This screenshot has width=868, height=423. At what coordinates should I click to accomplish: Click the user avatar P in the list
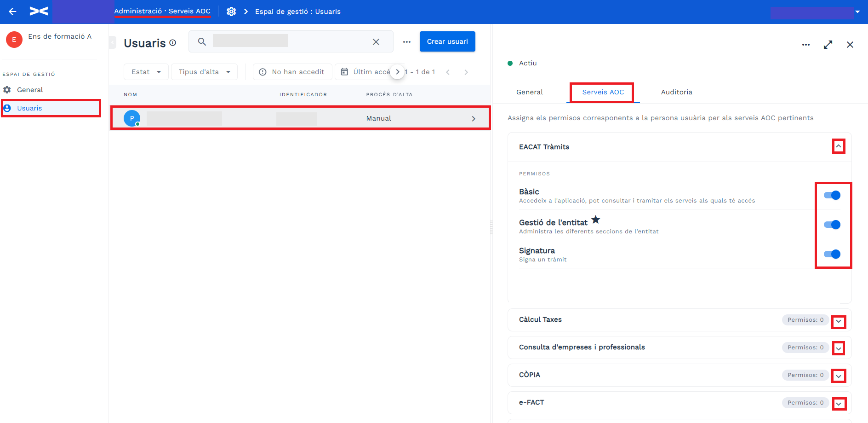pyautogui.click(x=132, y=118)
